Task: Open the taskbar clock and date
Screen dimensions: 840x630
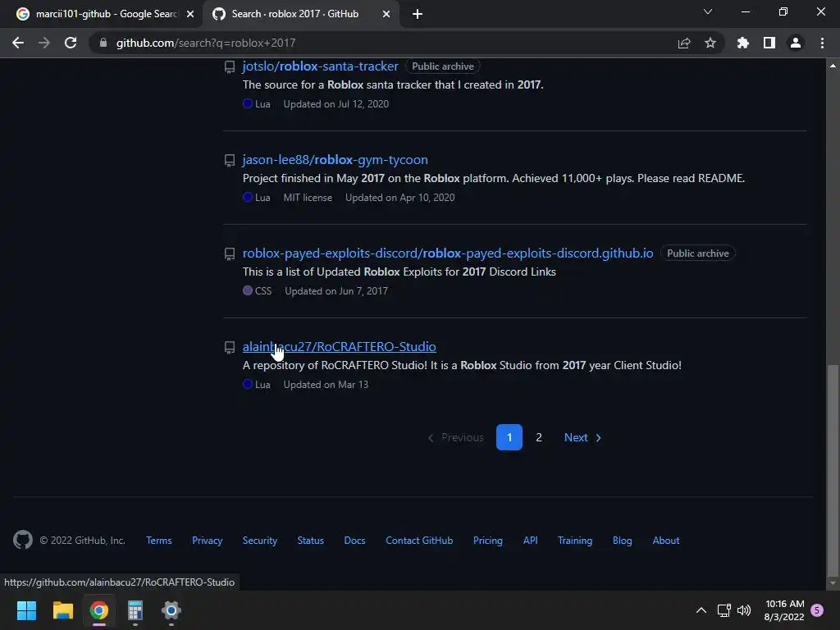Action: pos(784,610)
